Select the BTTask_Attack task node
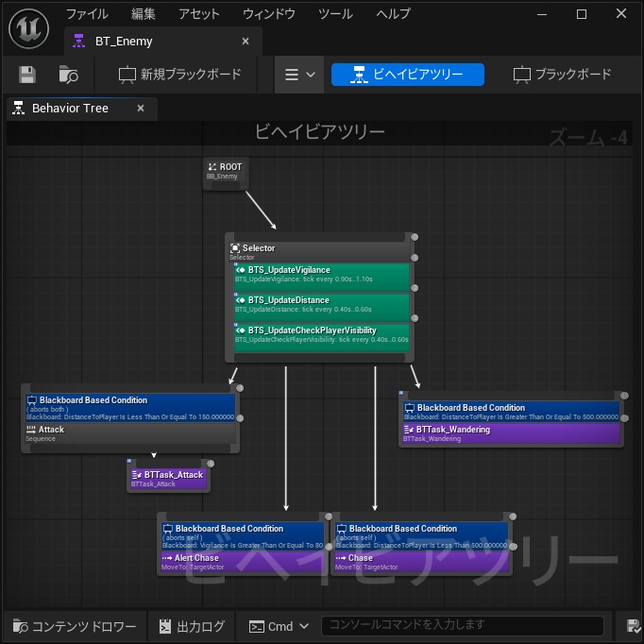644x644 pixels. pyautogui.click(x=167, y=479)
